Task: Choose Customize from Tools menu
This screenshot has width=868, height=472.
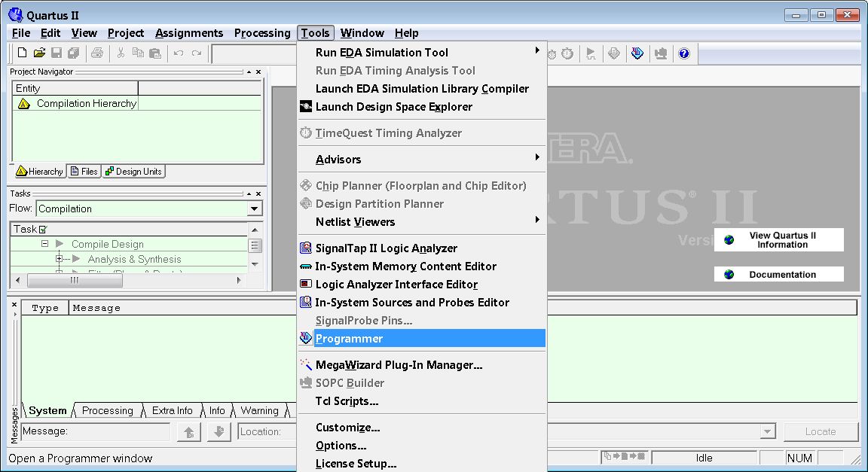Action: (422, 427)
